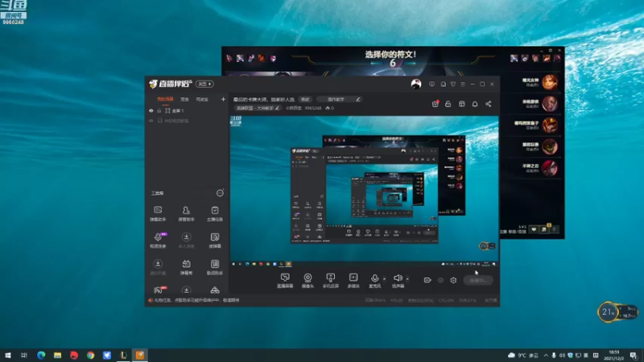Hide the fullscreen source via its eye icon

(151, 111)
